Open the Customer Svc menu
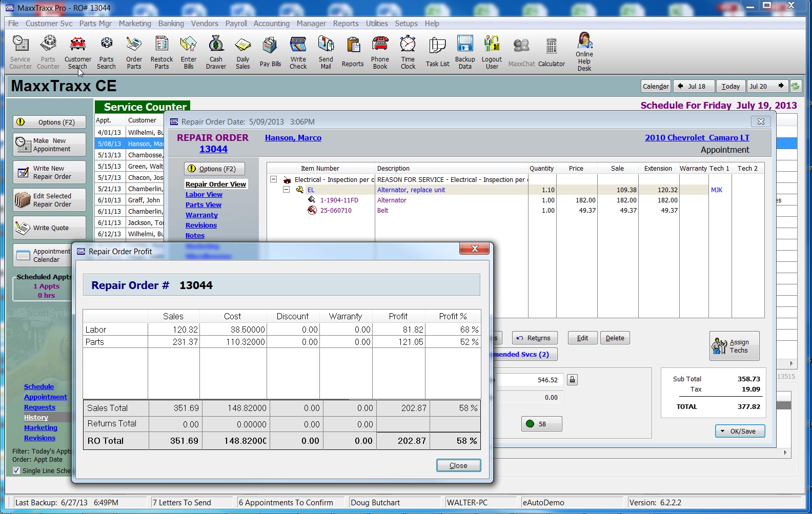The image size is (812, 514). pos(49,24)
